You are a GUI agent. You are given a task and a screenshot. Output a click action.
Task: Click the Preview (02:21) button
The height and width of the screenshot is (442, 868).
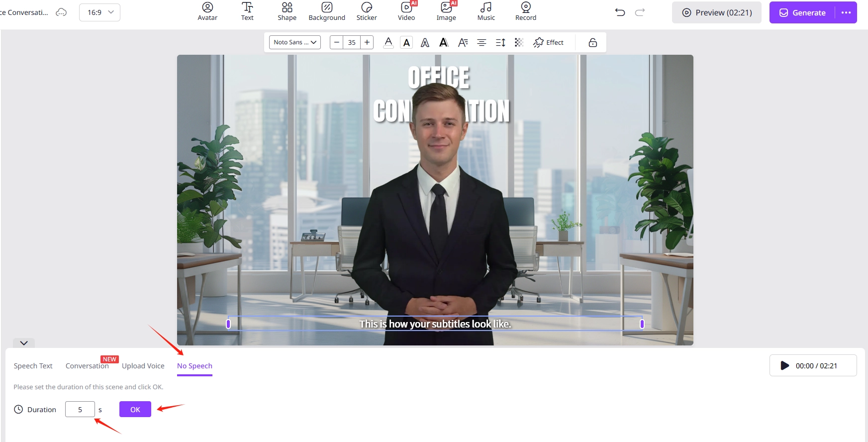716,12
